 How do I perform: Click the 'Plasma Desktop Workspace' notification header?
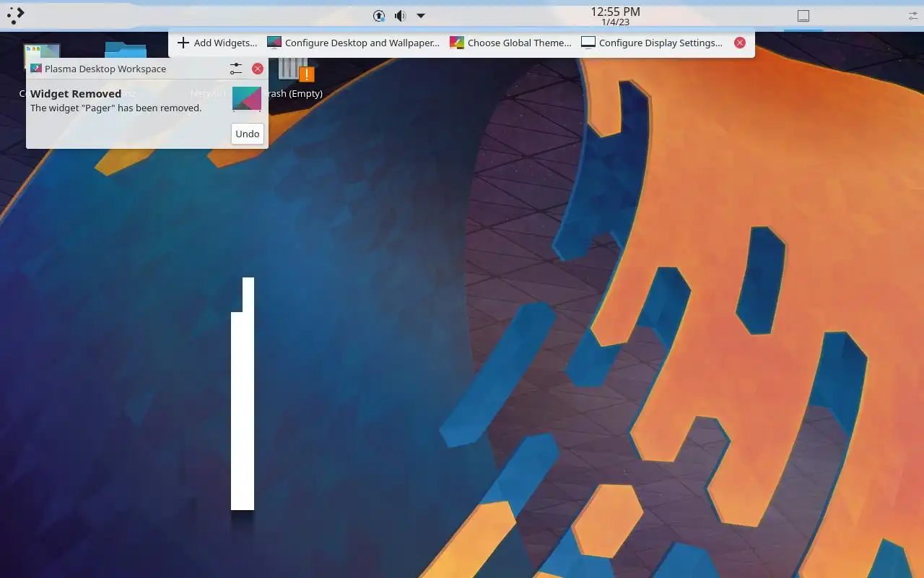[105, 69]
